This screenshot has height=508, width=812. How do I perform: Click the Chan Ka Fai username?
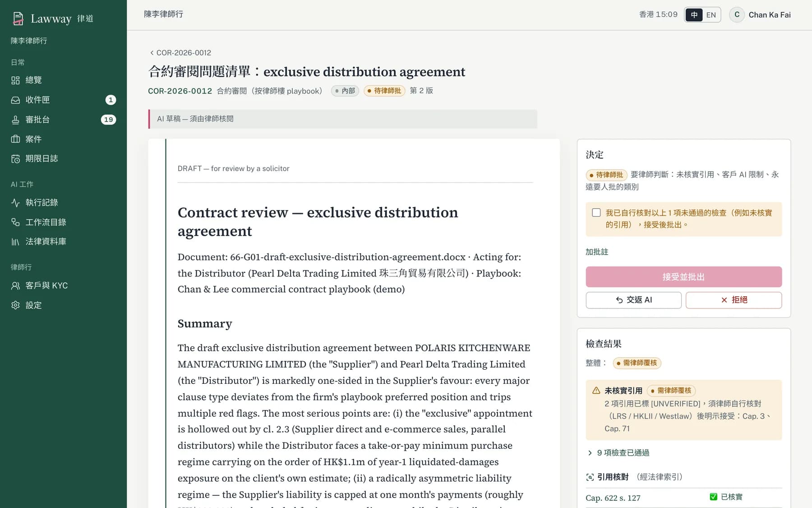click(x=770, y=15)
